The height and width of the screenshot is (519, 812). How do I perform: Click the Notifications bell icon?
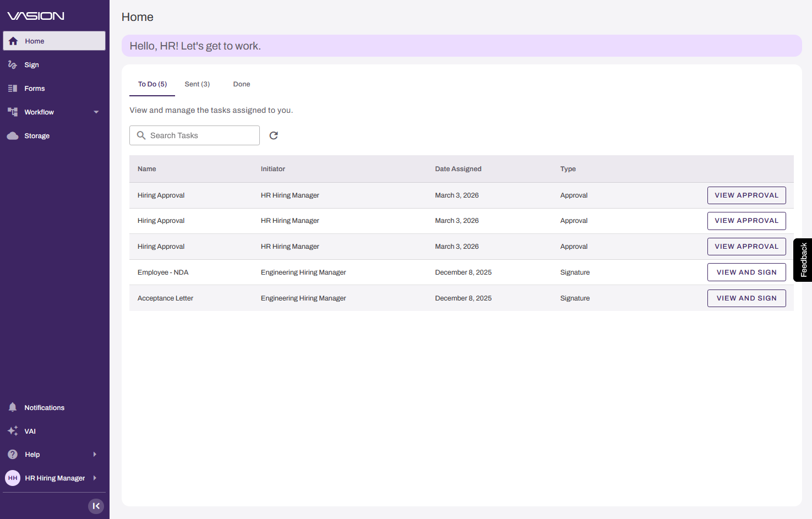[x=13, y=407]
